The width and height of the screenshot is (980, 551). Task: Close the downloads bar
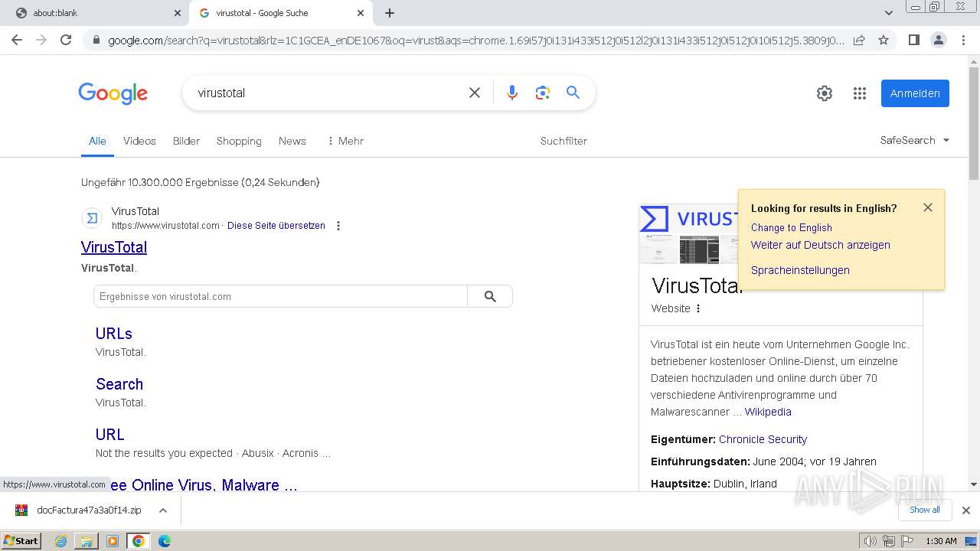pyautogui.click(x=966, y=510)
